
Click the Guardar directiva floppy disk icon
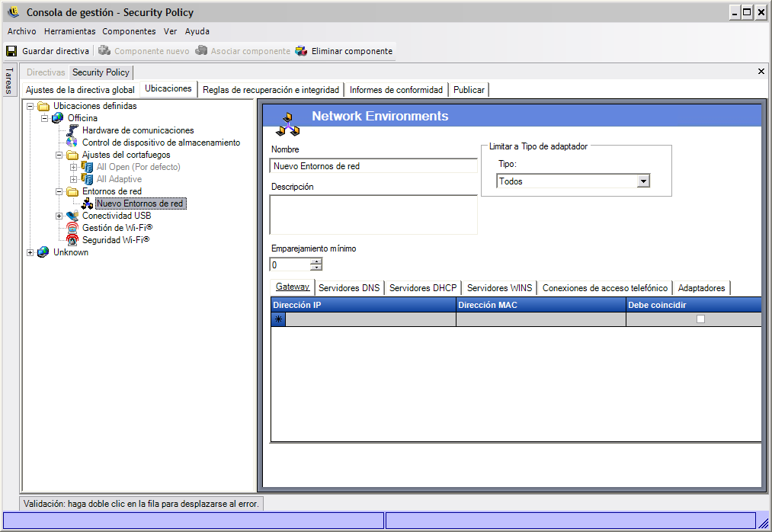point(11,51)
